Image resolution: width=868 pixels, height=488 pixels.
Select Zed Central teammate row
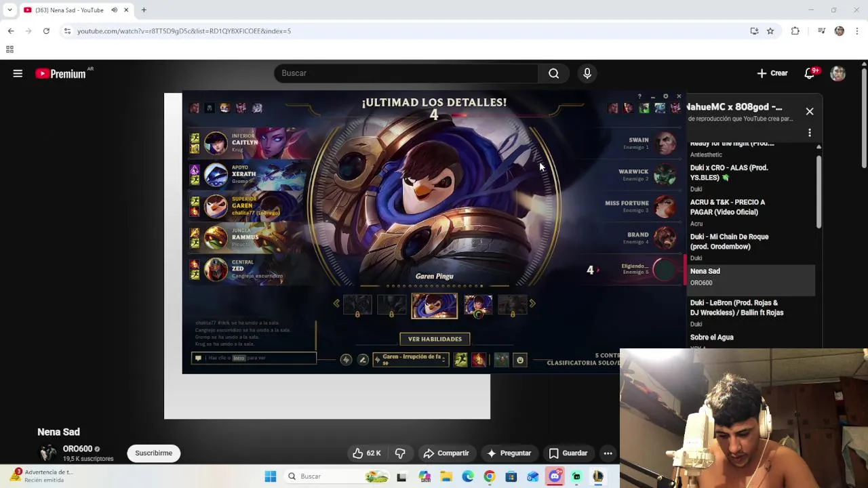248,269
